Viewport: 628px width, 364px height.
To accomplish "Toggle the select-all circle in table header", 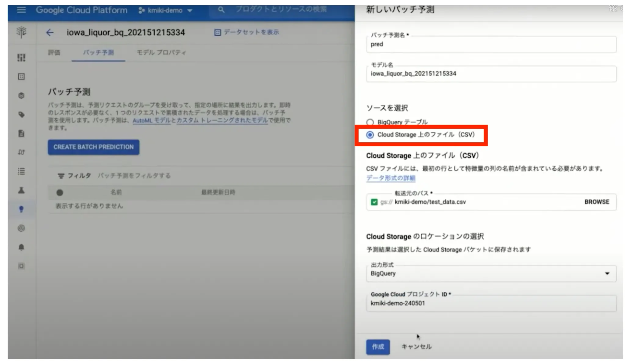I will (60, 193).
